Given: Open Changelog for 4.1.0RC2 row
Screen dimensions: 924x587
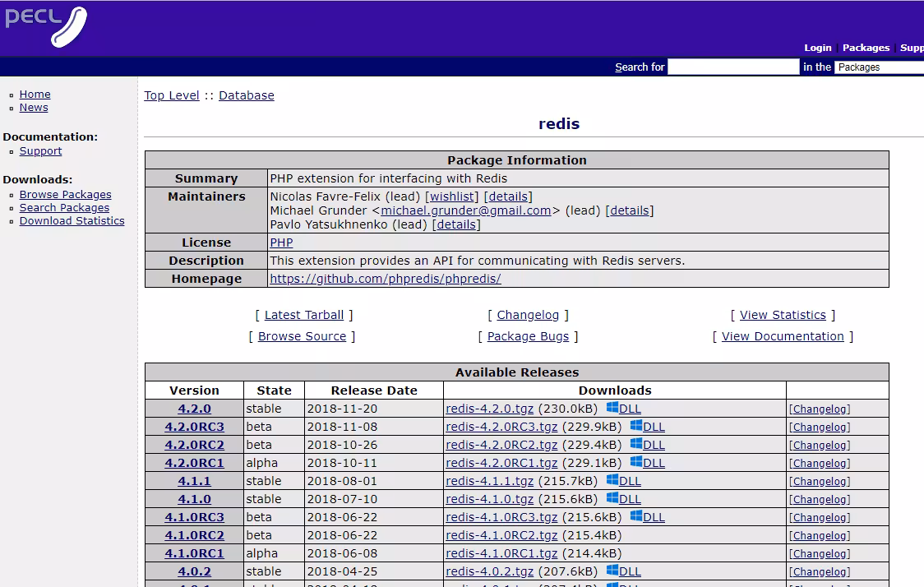Looking at the screenshot, I should pos(820,536).
